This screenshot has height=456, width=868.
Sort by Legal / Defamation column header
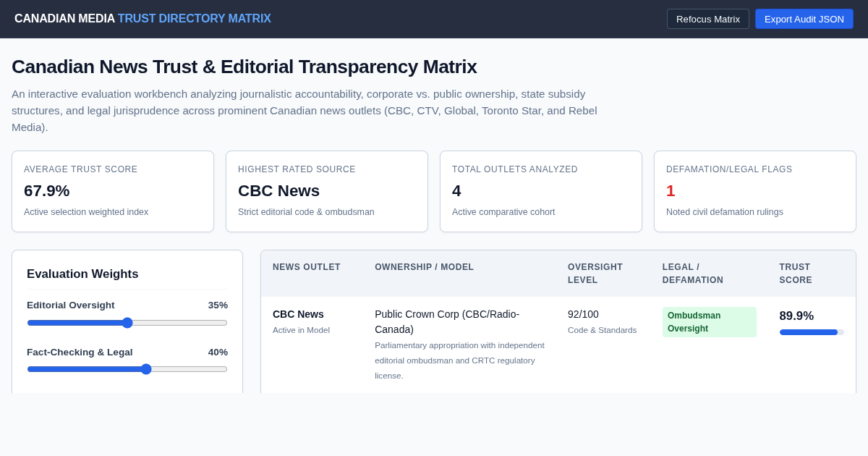click(x=693, y=274)
